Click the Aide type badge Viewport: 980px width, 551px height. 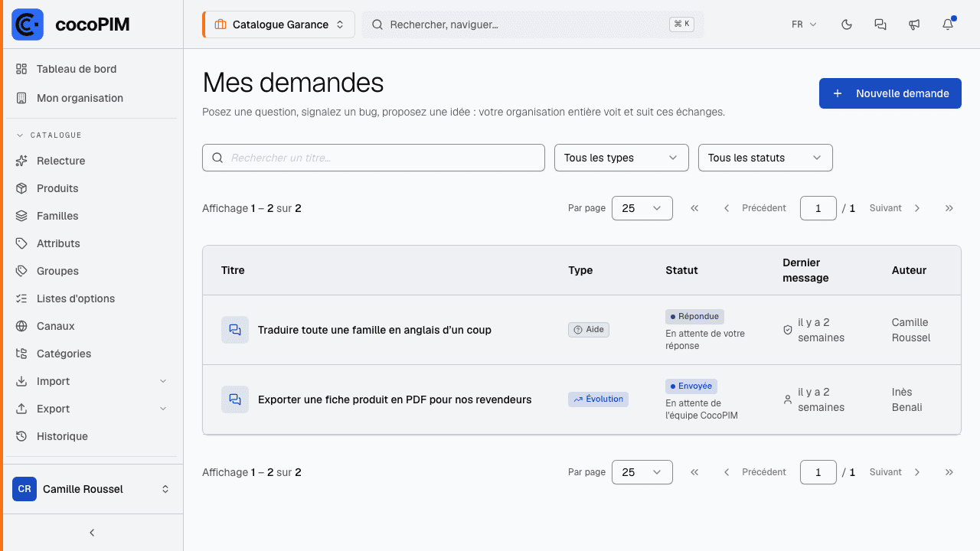point(589,330)
